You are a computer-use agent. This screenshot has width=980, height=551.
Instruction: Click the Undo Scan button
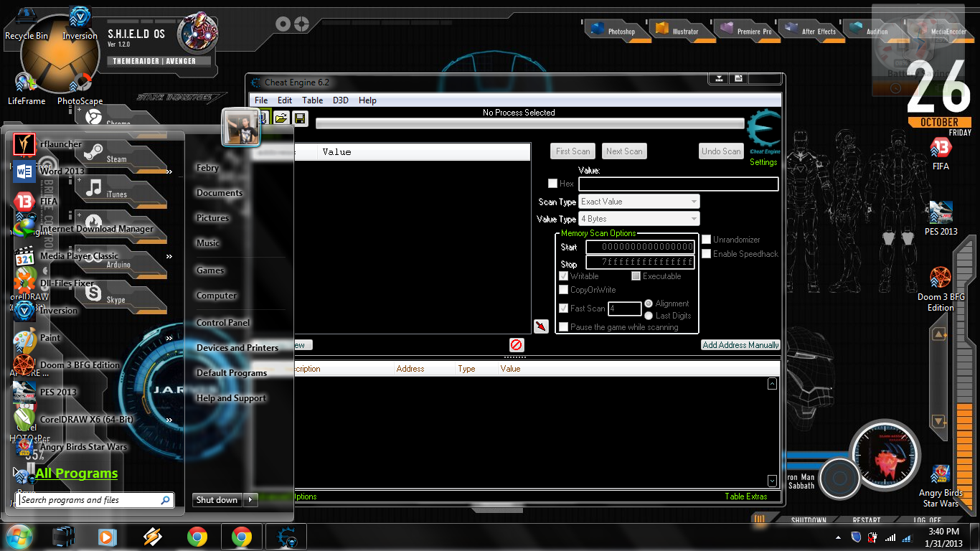(x=721, y=151)
